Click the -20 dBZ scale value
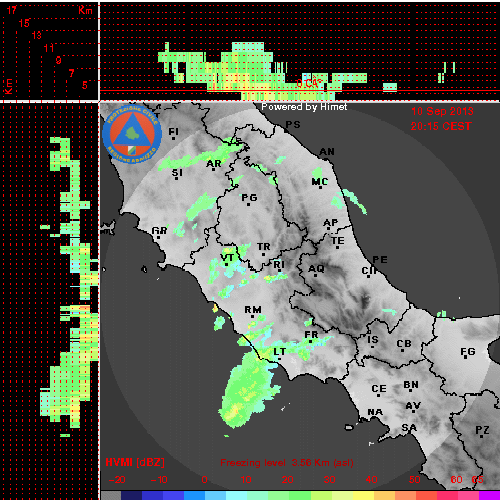The height and width of the screenshot is (500, 500). (117, 480)
